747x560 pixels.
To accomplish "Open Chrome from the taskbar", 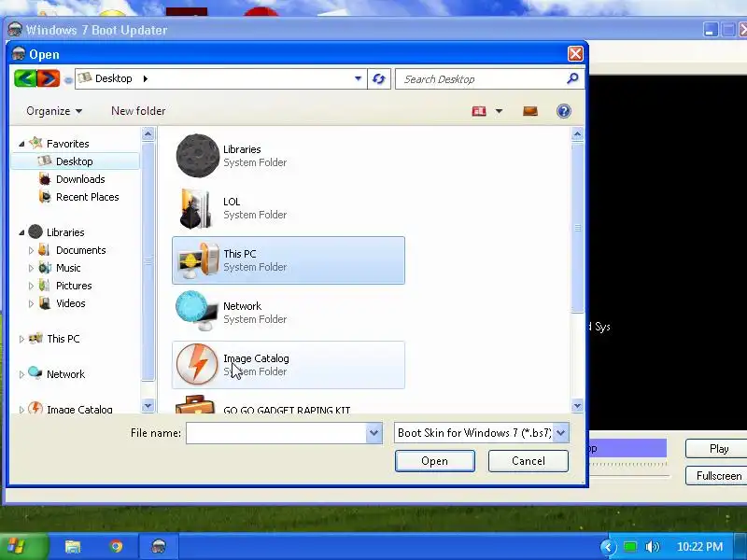I will click(x=116, y=546).
